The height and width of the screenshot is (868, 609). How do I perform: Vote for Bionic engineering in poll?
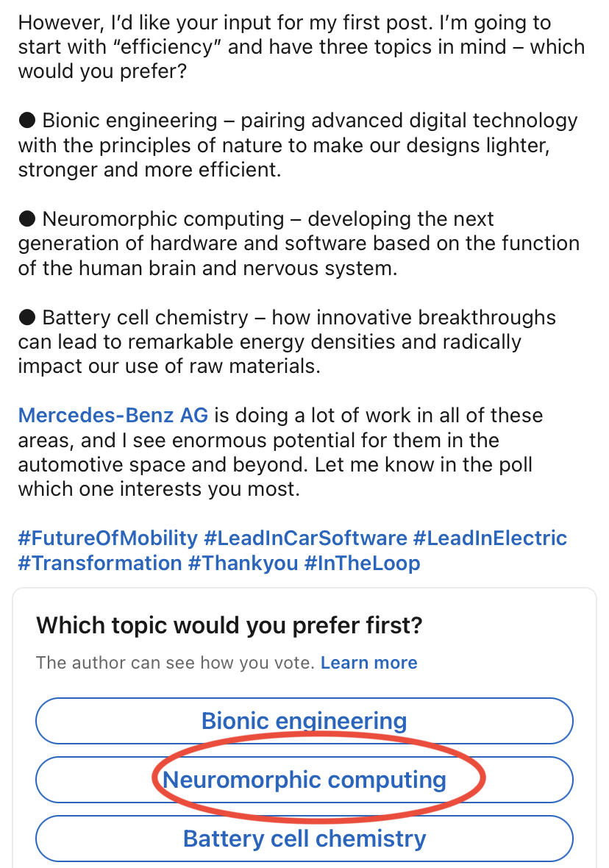pyautogui.click(x=304, y=721)
